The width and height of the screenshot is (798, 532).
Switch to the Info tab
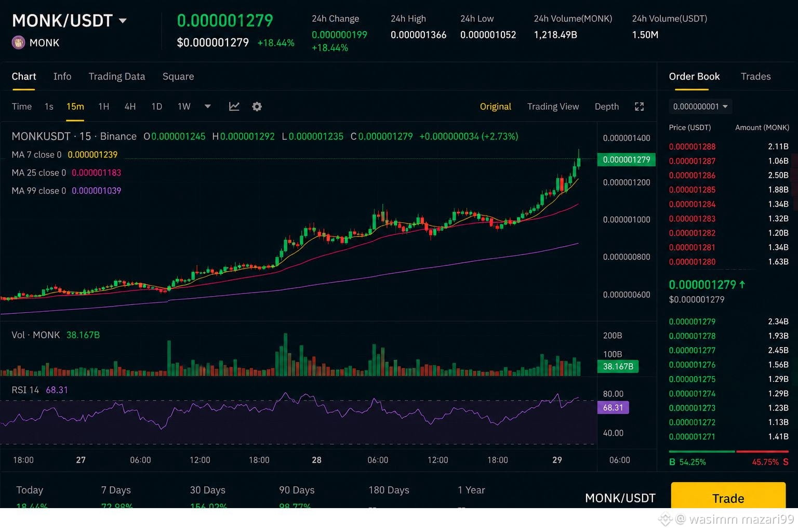pyautogui.click(x=62, y=76)
